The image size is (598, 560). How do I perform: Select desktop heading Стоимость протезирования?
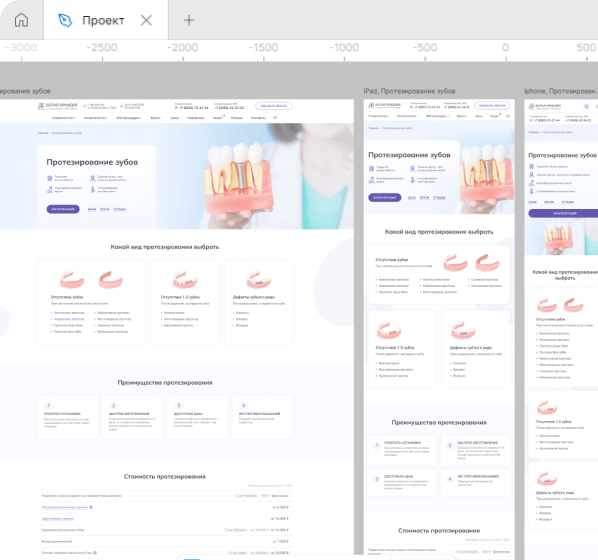[x=165, y=477]
